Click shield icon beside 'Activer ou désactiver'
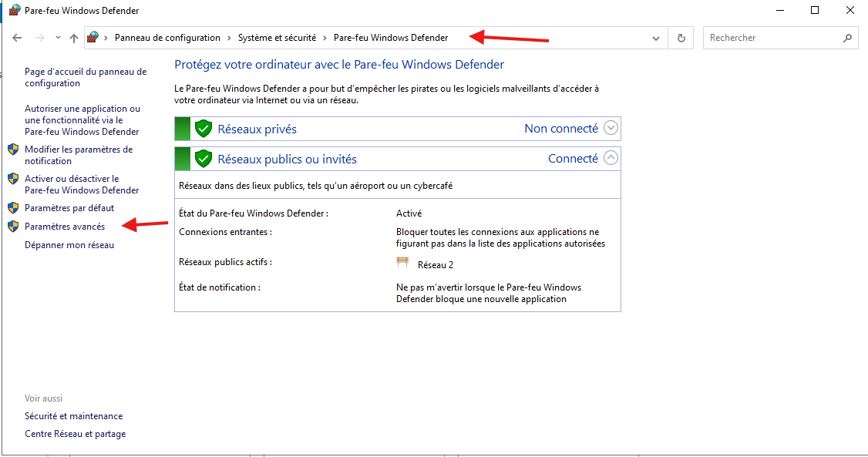The width and height of the screenshot is (868, 457). coord(13,179)
